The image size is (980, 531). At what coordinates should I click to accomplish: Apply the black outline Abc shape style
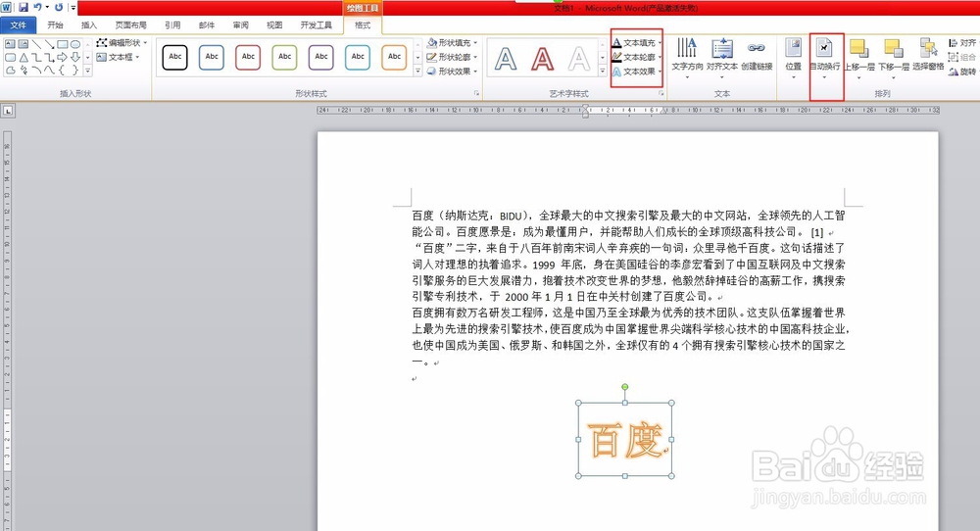tap(175, 58)
